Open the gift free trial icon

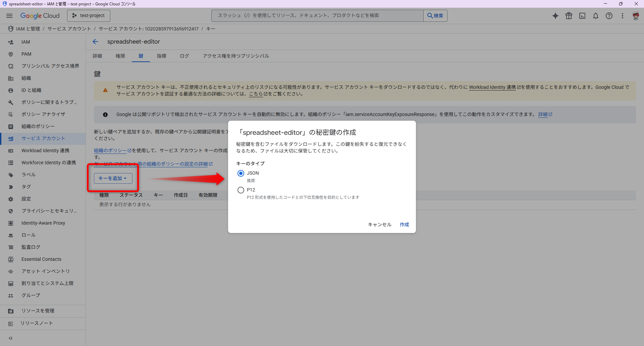click(x=569, y=16)
